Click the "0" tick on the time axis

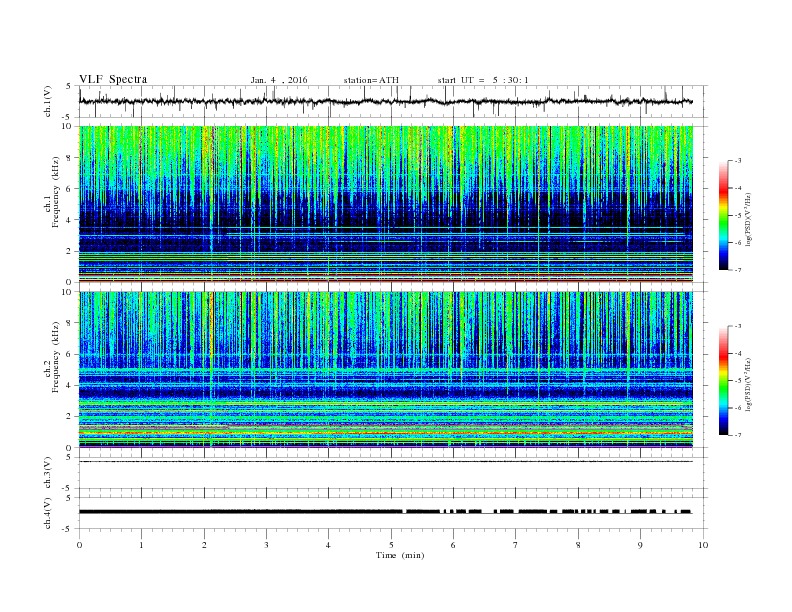click(x=79, y=545)
